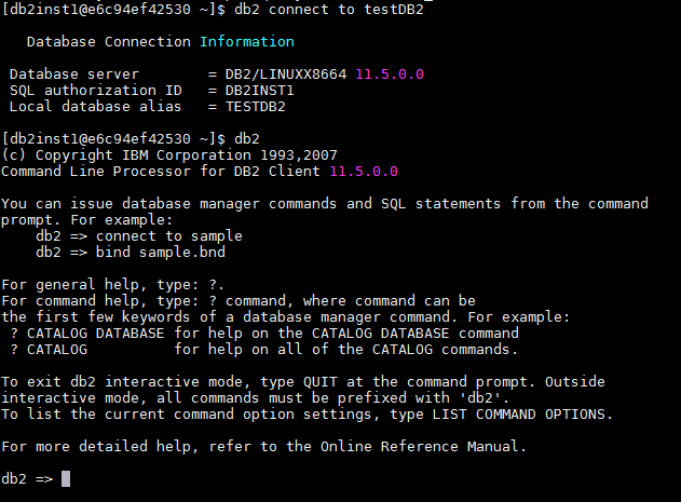The width and height of the screenshot is (682, 503).
Task: Click the 'Database Connection Information' heading
Action: (x=160, y=42)
